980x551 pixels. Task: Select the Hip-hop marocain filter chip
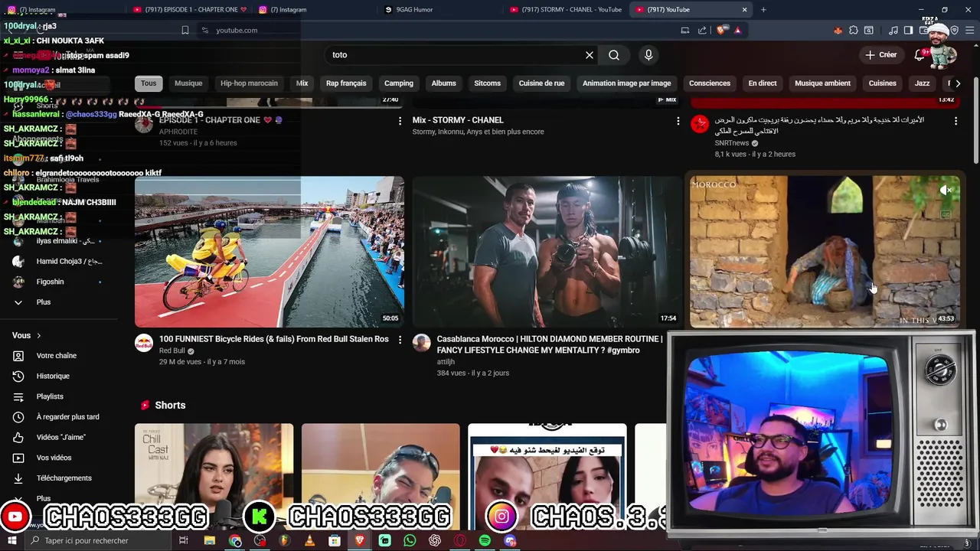pos(249,83)
